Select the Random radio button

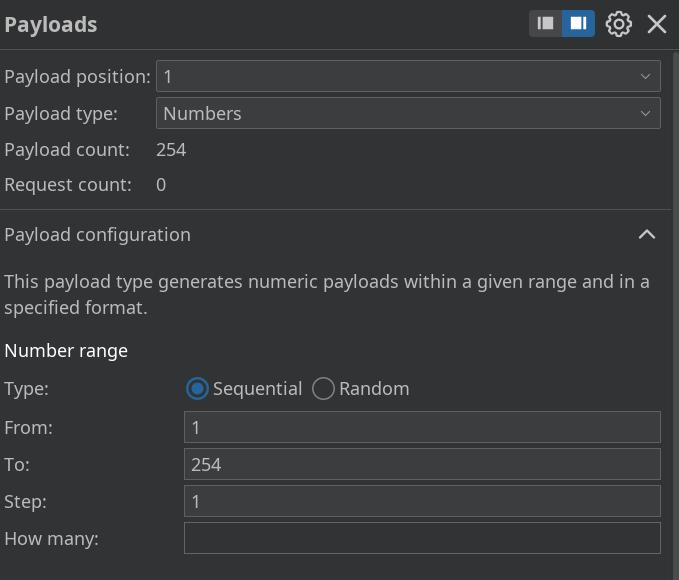pos(323,388)
